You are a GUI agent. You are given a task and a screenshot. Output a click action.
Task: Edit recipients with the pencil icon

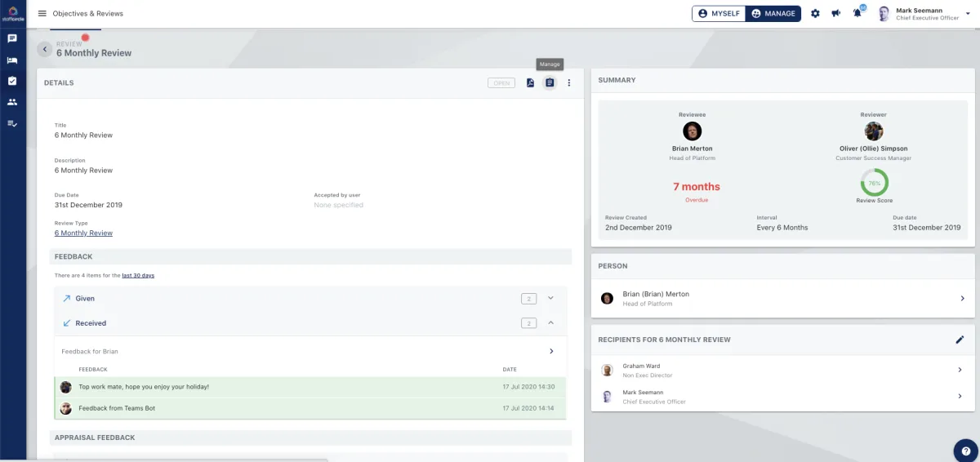[960, 340]
